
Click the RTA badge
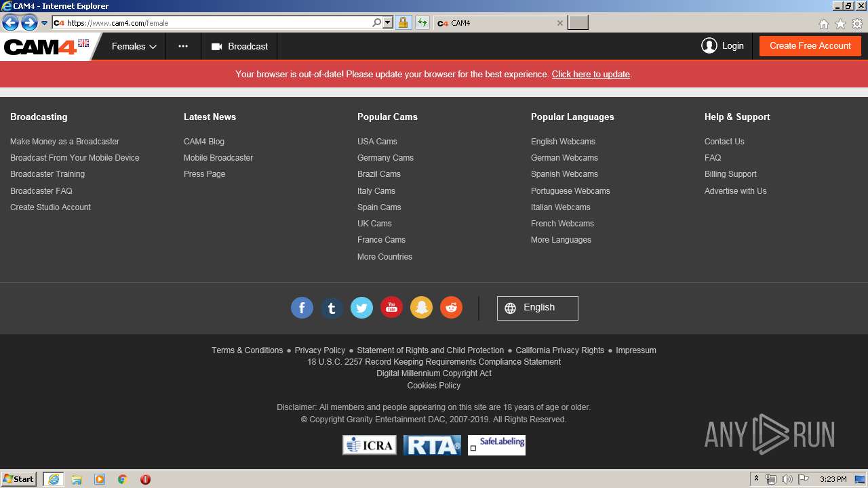click(x=432, y=445)
